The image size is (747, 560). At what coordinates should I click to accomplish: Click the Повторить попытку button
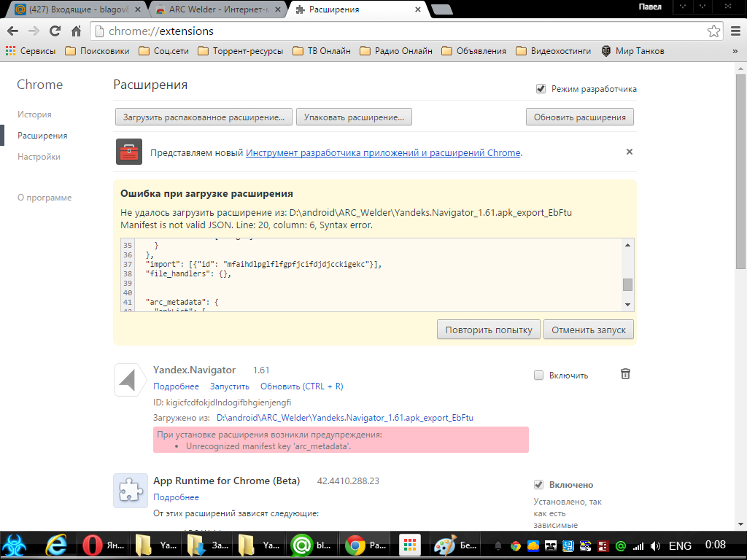click(x=489, y=330)
